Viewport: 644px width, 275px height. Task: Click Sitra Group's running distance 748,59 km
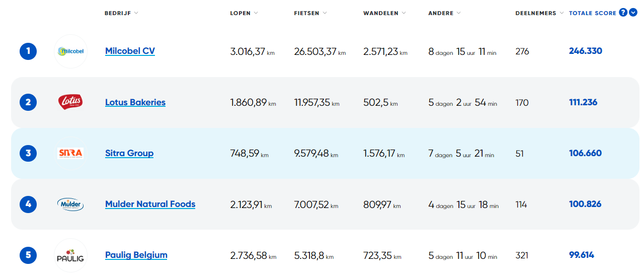click(249, 154)
